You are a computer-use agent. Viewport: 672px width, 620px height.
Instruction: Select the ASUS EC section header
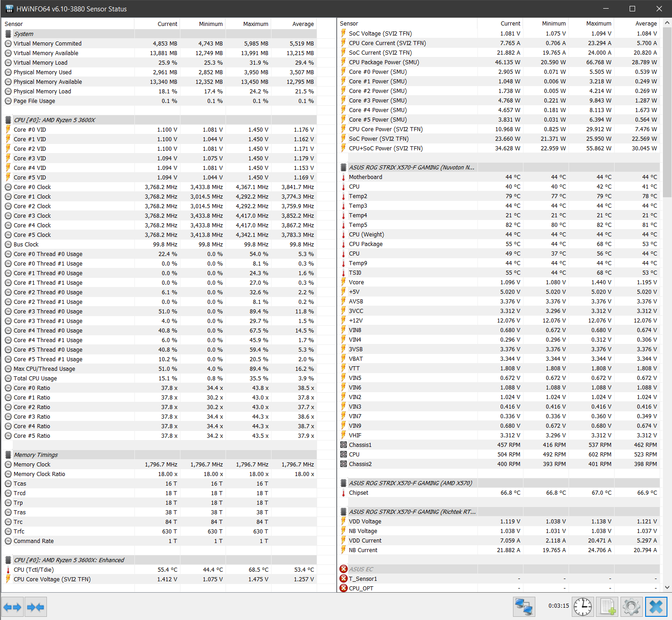[x=499, y=569]
